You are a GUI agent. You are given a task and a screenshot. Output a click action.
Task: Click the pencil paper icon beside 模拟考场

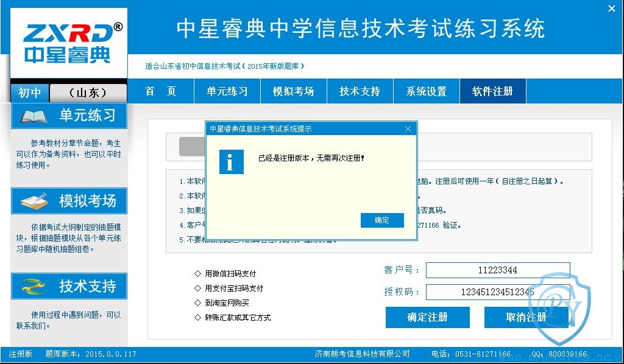(x=34, y=201)
